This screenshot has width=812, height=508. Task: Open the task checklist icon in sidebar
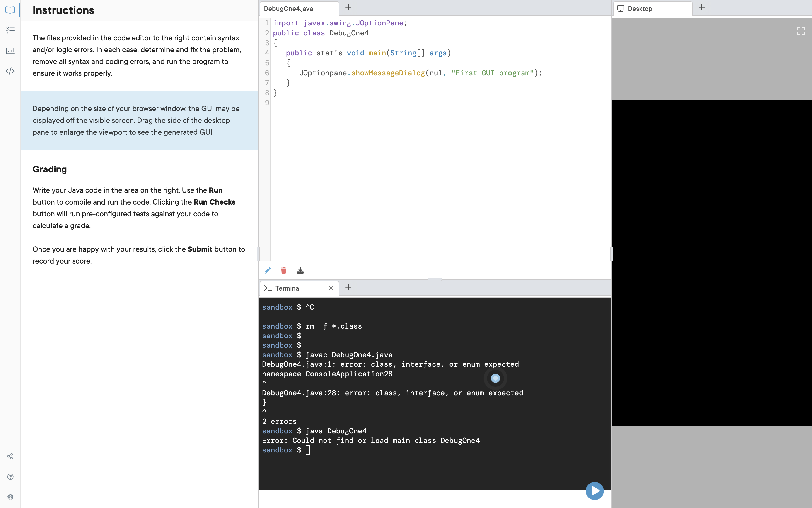coord(10,31)
